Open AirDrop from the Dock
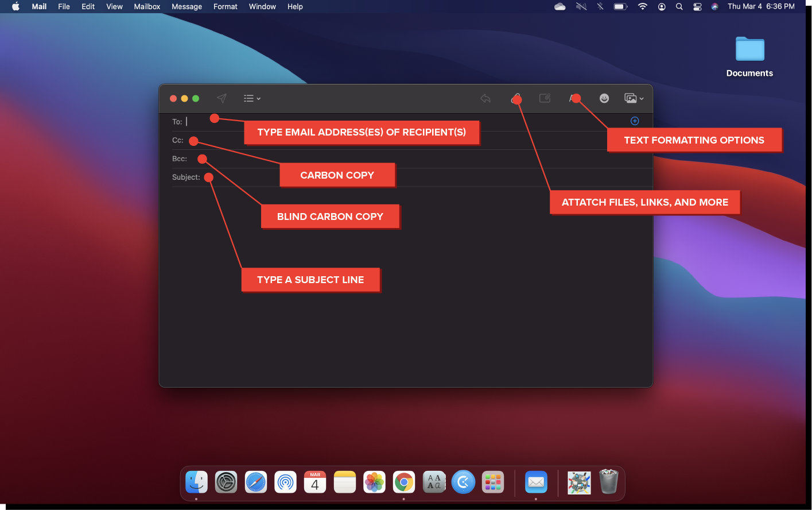This screenshot has width=812, height=510. tap(285, 482)
